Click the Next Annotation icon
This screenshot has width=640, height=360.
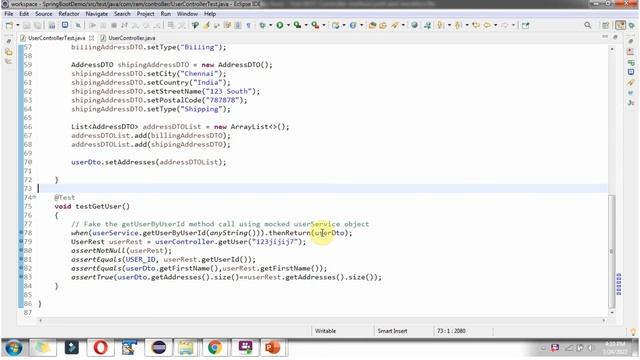coord(440,25)
